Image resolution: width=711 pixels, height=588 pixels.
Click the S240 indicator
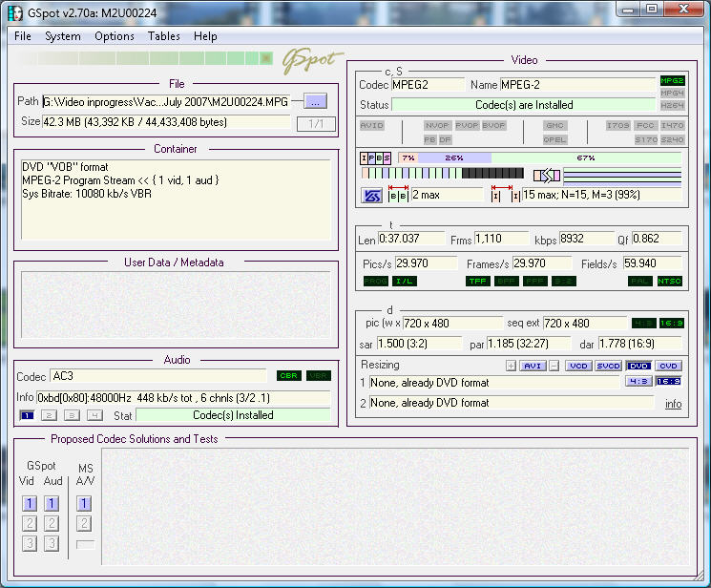point(672,139)
